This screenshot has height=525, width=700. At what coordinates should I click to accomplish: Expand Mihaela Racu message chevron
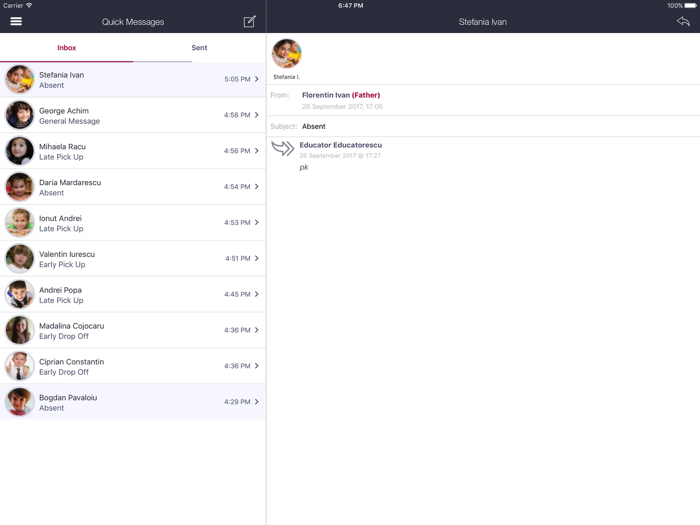257,151
